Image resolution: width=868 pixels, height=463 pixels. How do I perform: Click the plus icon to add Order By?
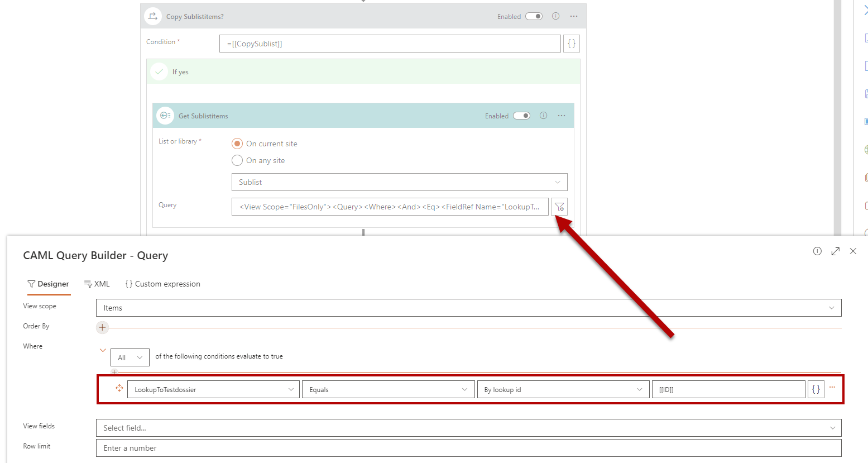102,327
